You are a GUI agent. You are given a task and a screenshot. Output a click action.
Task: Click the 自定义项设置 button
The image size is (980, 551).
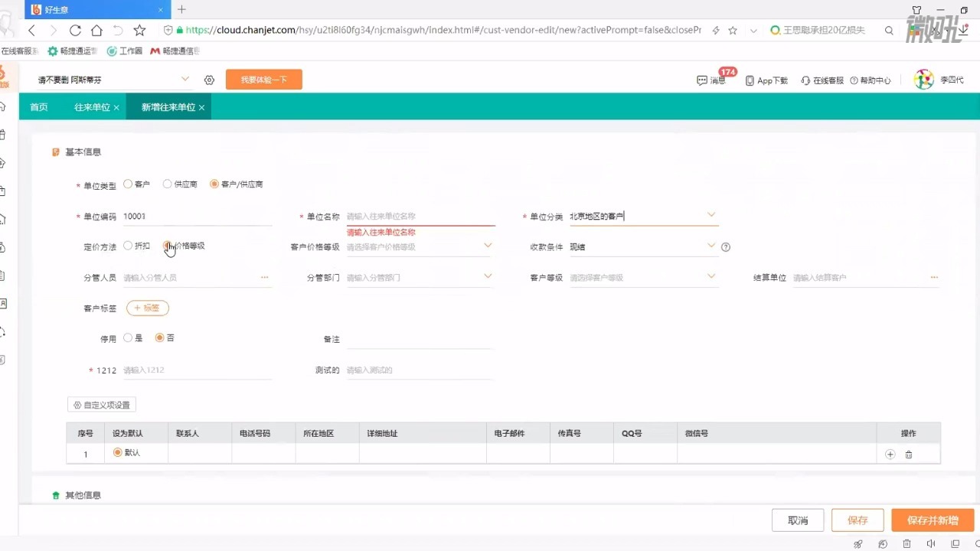tap(100, 404)
